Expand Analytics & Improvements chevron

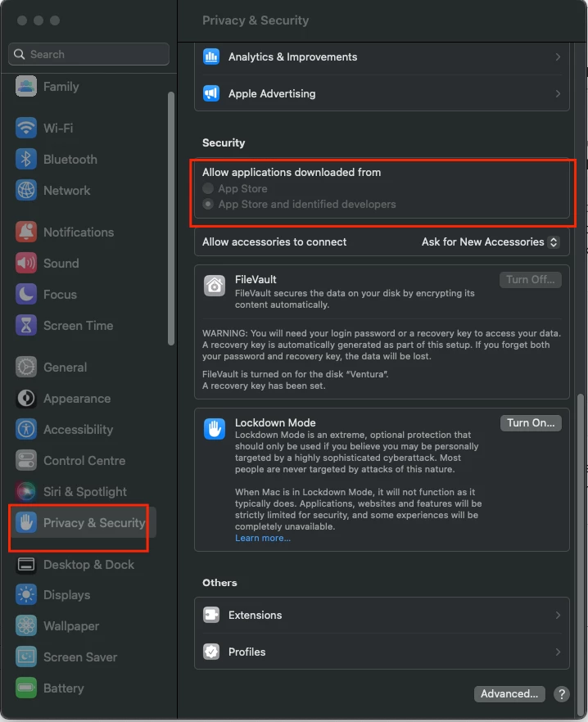coord(558,56)
